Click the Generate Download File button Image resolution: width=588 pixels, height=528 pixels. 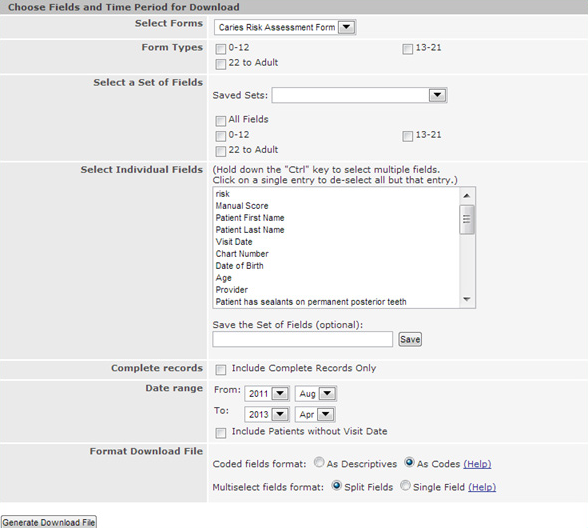[x=49, y=522]
